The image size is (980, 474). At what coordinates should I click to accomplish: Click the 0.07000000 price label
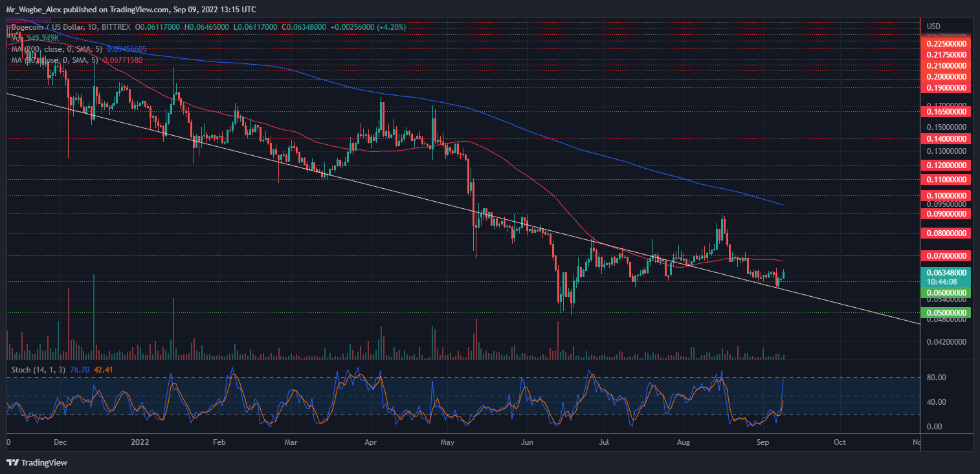pos(947,256)
